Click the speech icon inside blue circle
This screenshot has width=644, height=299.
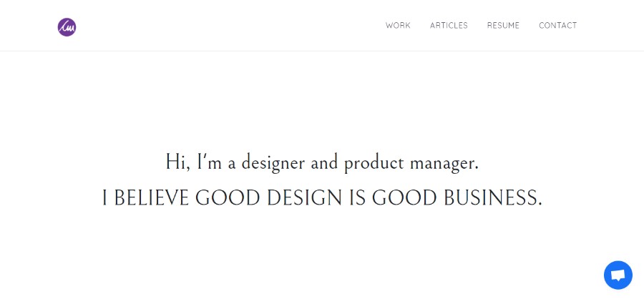point(618,275)
